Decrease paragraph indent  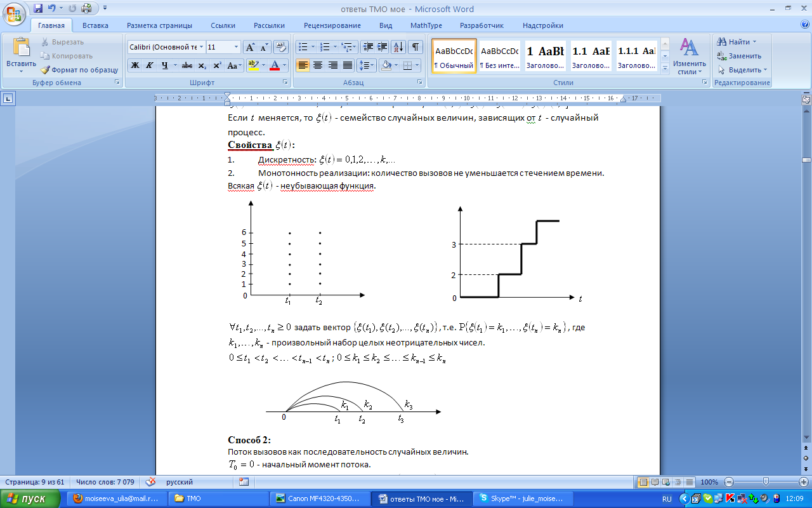[368, 47]
